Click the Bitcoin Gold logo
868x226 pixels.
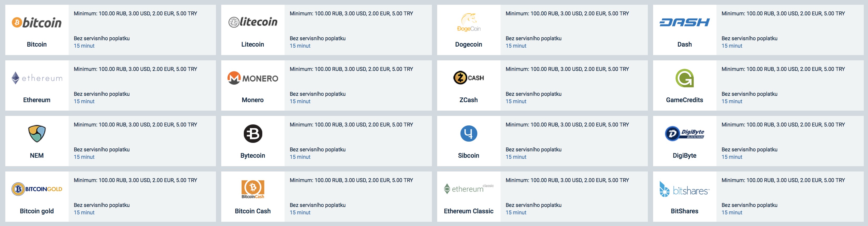37,189
